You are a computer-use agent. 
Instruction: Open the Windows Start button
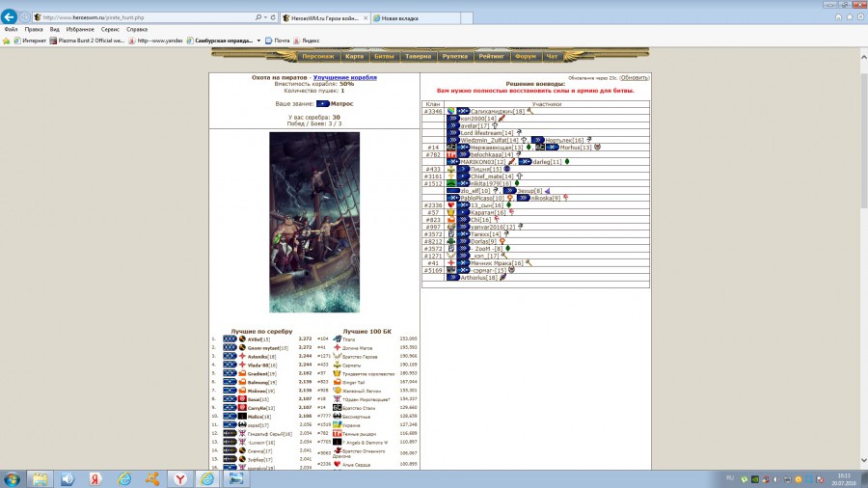(x=12, y=478)
